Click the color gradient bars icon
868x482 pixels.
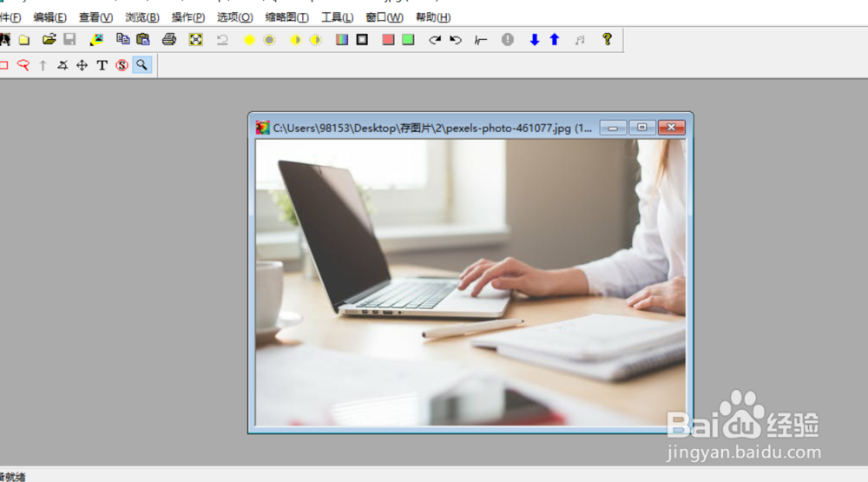coord(342,40)
